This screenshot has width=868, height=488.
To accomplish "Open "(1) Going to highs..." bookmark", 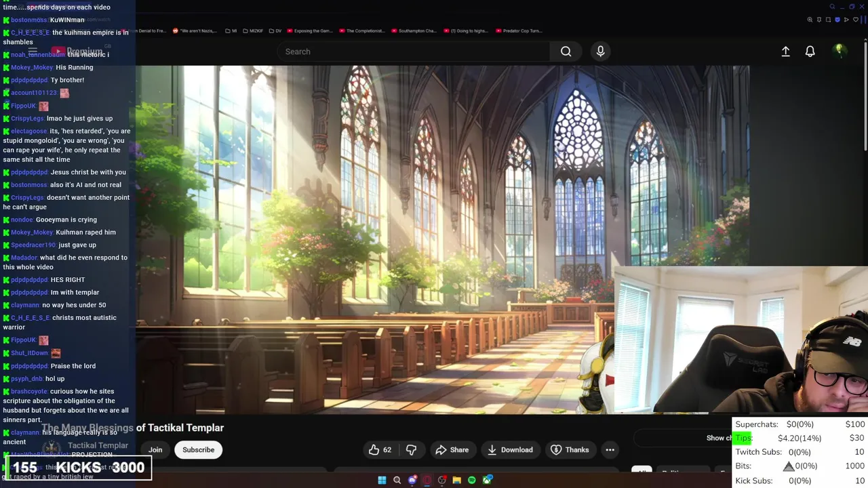I will 466,30.
